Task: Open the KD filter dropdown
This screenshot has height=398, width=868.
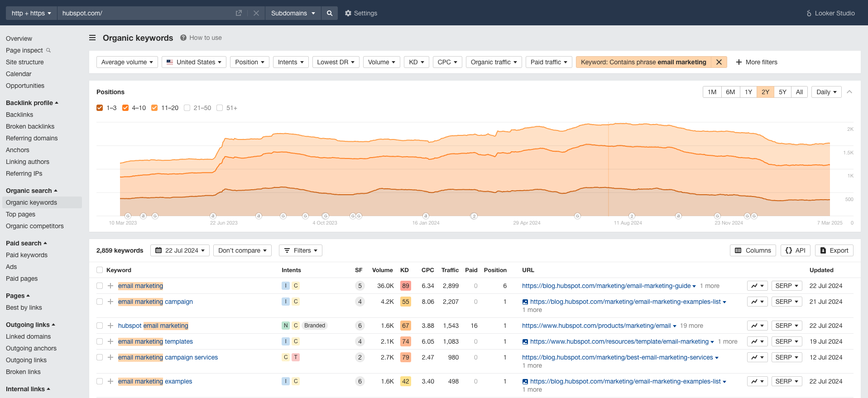Action: point(416,62)
